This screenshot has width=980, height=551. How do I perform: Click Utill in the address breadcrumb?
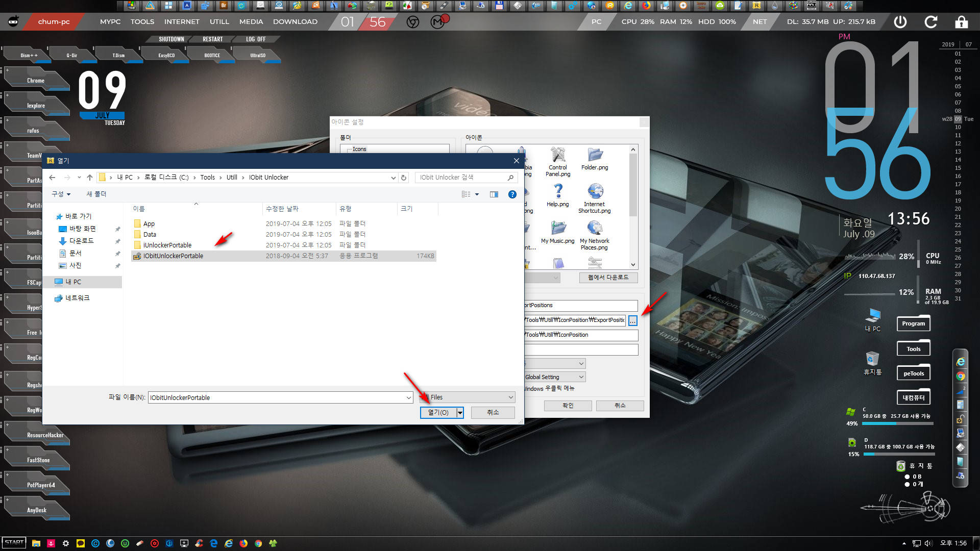pyautogui.click(x=232, y=178)
